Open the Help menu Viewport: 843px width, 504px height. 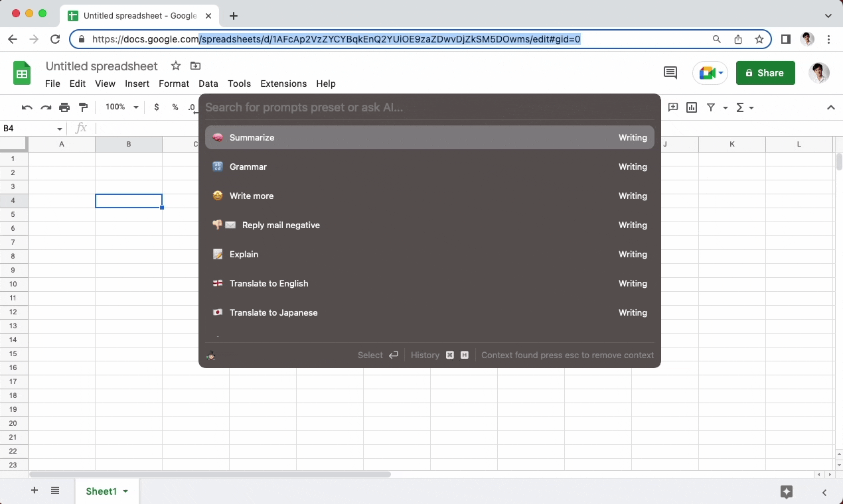coord(326,84)
